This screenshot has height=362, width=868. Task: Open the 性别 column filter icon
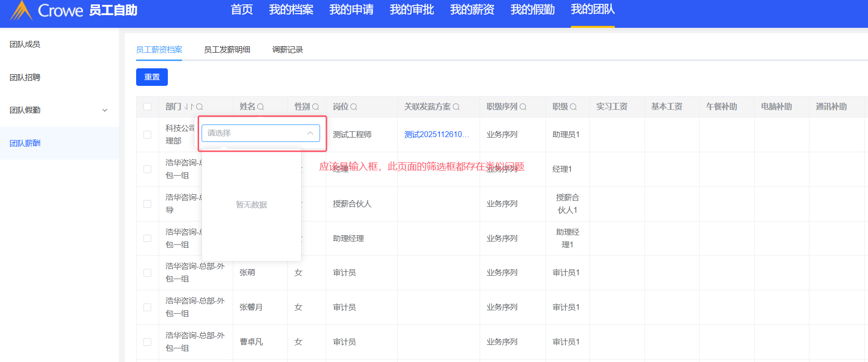[x=316, y=107]
